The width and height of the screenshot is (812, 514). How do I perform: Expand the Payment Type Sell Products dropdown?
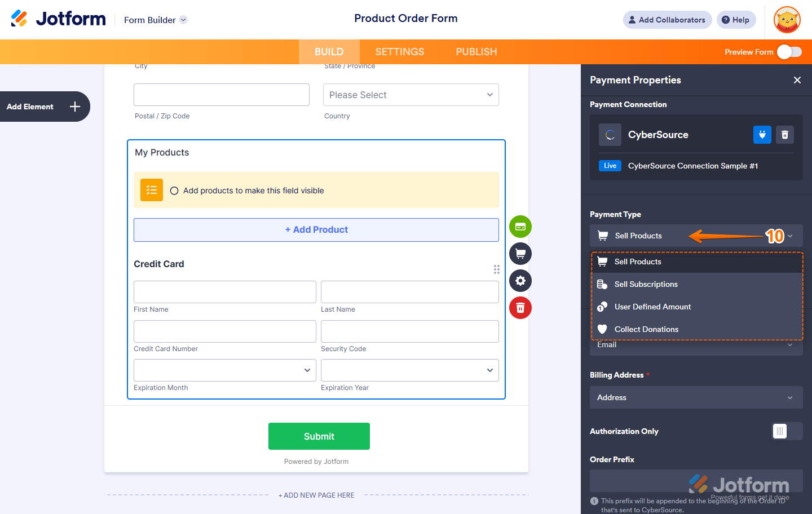pyautogui.click(x=696, y=236)
